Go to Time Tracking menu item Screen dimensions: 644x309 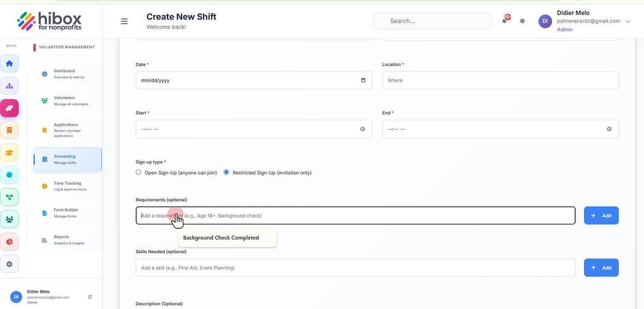(67, 186)
